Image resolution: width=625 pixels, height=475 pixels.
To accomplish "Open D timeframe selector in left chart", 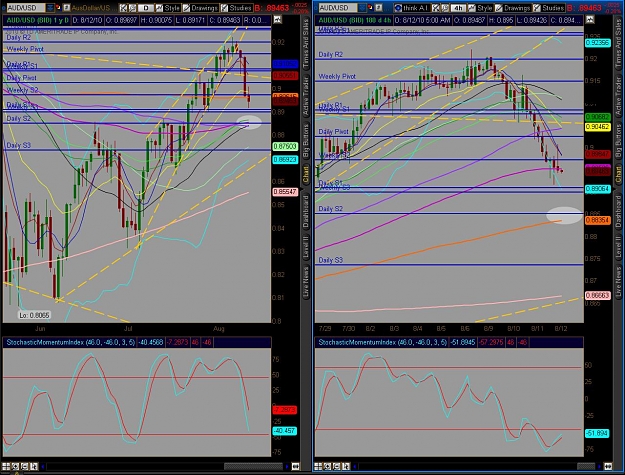I will [x=146, y=8].
